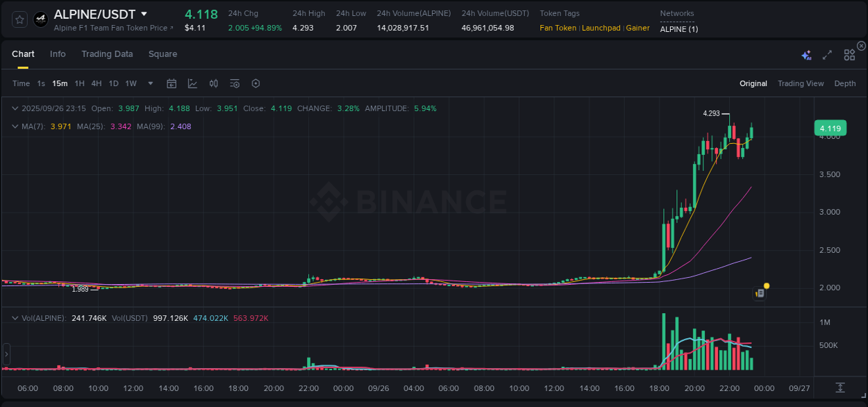
Task: Click the Launchpad token tag
Action: (601, 28)
